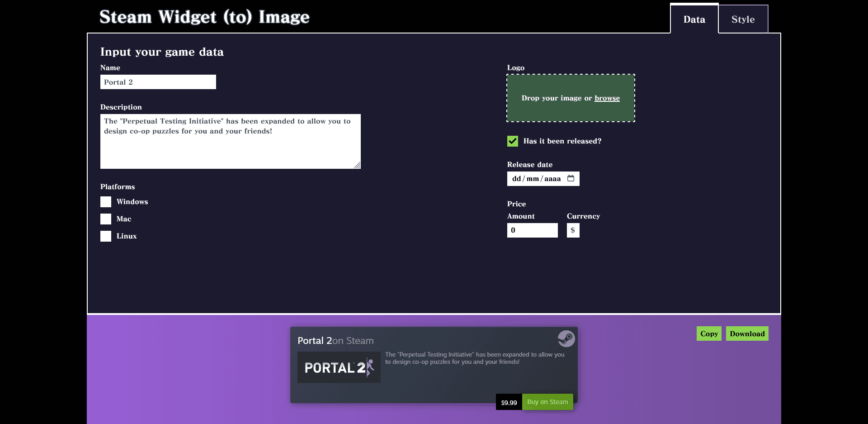
Task: Grab the description textarea resize handle
Action: (x=357, y=165)
